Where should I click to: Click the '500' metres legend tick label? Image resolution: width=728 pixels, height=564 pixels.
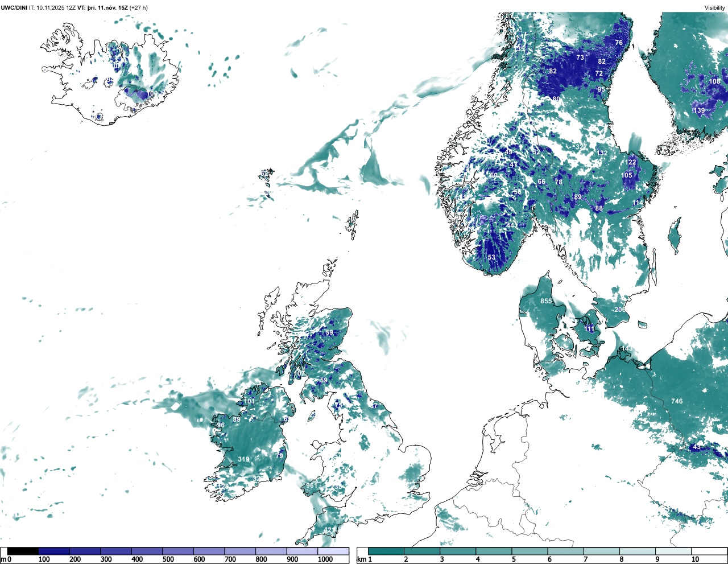[x=168, y=559]
